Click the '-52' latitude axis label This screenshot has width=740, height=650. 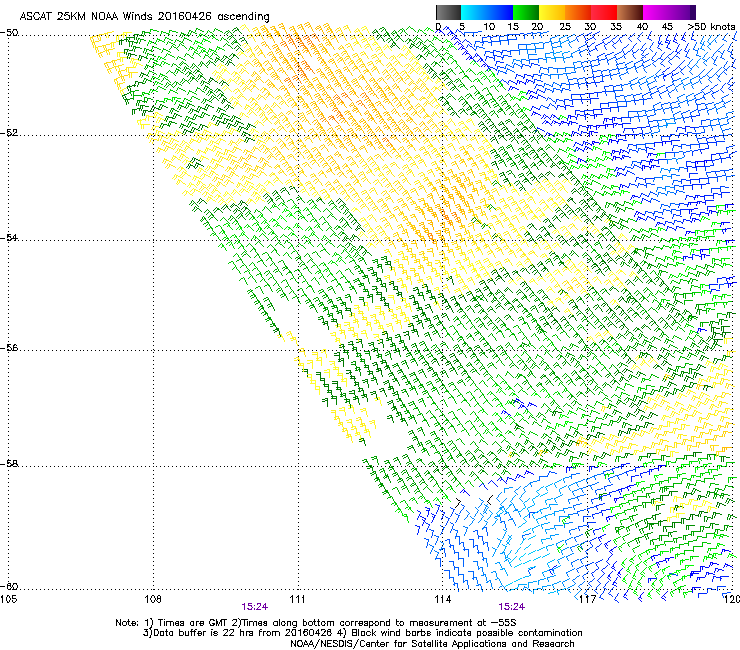(9, 133)
